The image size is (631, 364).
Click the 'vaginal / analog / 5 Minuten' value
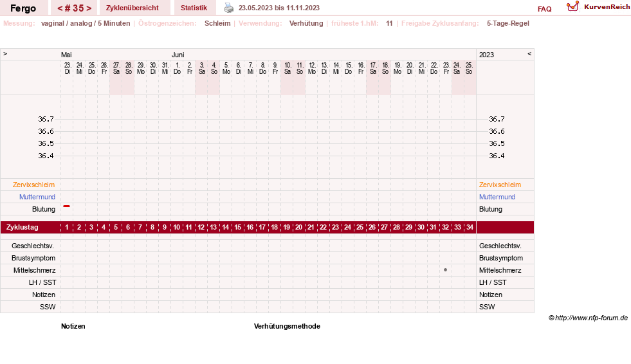click(86, 23)
